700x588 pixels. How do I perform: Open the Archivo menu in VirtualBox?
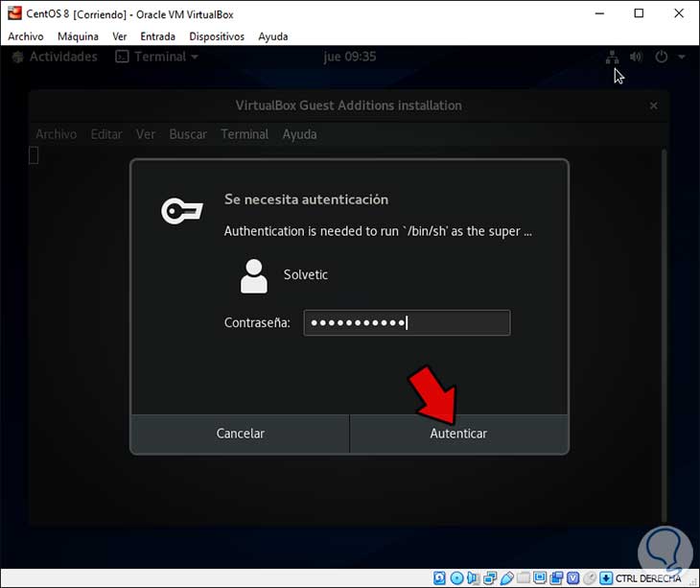point(26,36)
